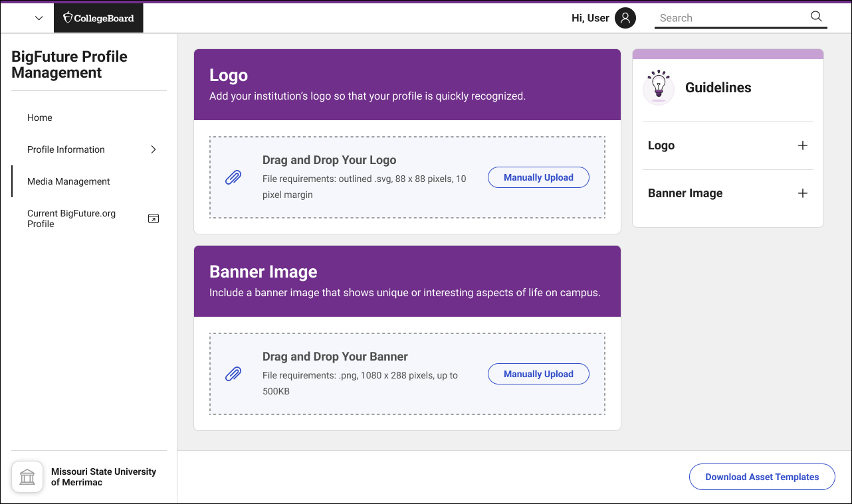852x504 pixels.
Task: Click the text 'Include a banner image that shows unique or interesting aspects of life on campus.'
Action: (x=405, y=293)
